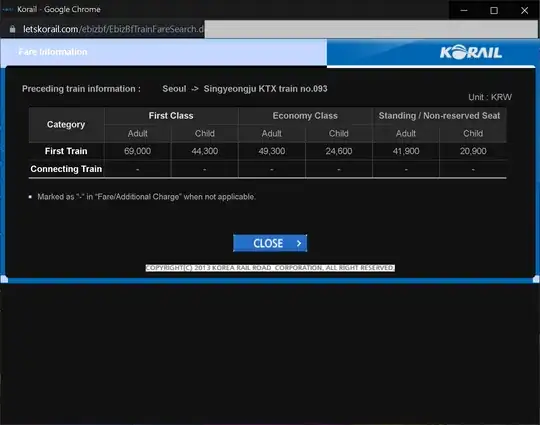The height and width of the screenshot is (425, 540).
Task: Click the CLOSE button
Action: (x=270, y=243)
